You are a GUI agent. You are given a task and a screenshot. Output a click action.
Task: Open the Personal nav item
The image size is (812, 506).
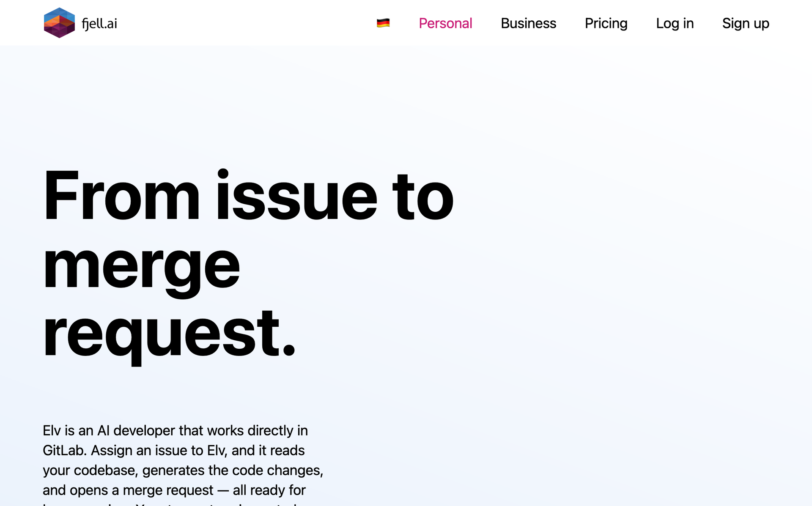click(445, 23)
